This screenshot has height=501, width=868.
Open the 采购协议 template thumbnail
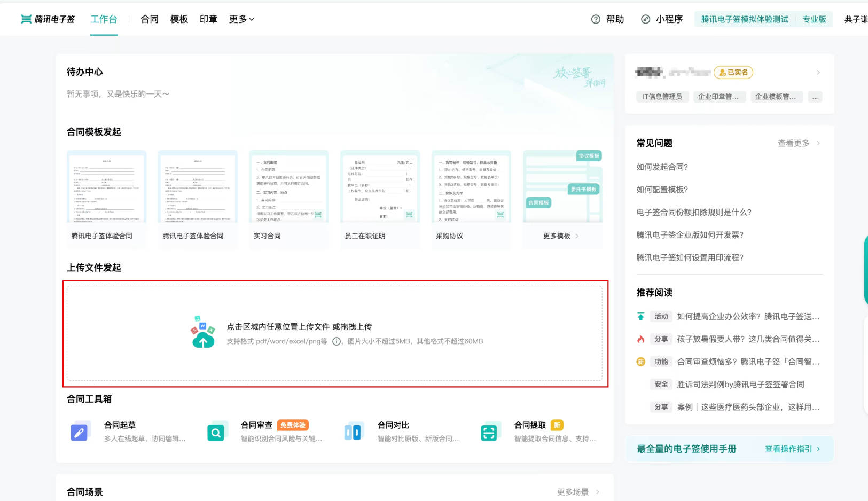pos(471,187)
